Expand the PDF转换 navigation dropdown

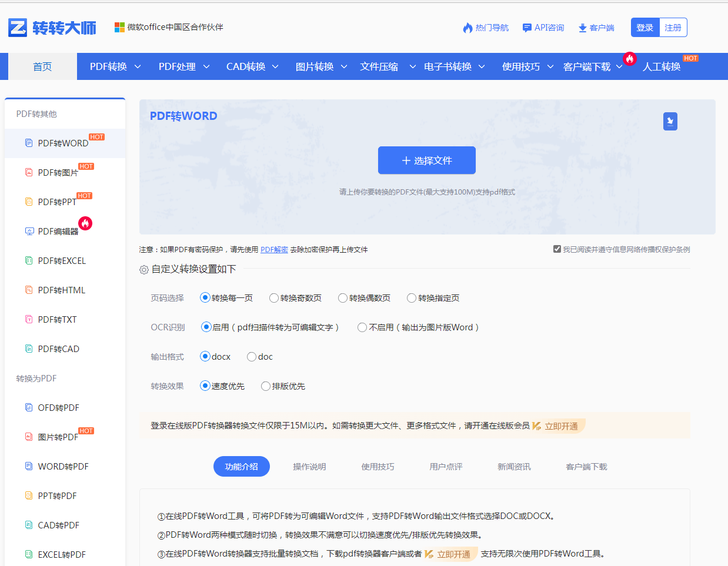(115, 66)
